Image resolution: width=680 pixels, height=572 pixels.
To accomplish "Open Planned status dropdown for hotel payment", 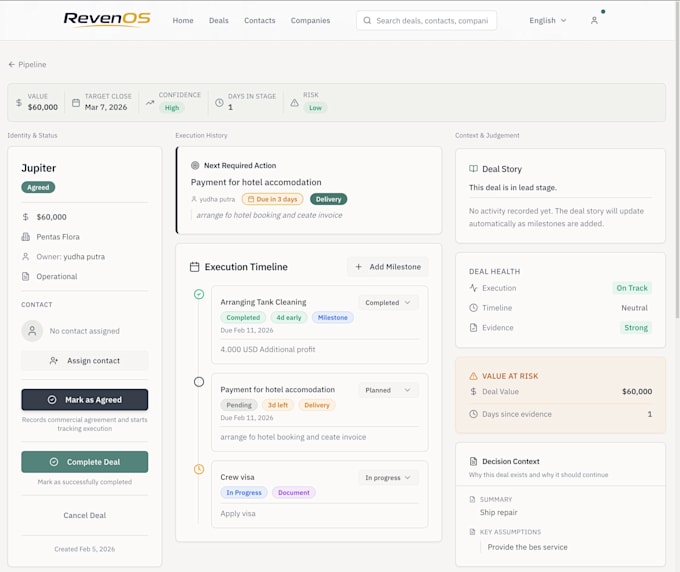I will [388, 390].
